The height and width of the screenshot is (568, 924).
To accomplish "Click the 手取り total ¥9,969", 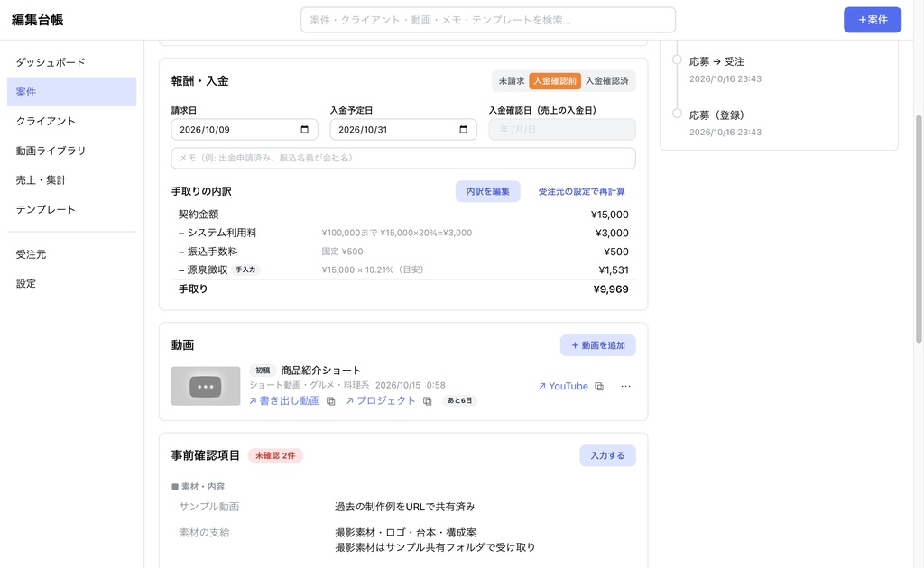I will [611, 289].
